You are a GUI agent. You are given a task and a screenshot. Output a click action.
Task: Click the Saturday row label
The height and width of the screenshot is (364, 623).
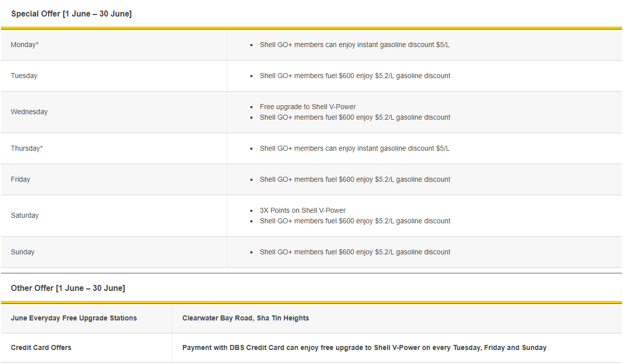pos(25,216)
